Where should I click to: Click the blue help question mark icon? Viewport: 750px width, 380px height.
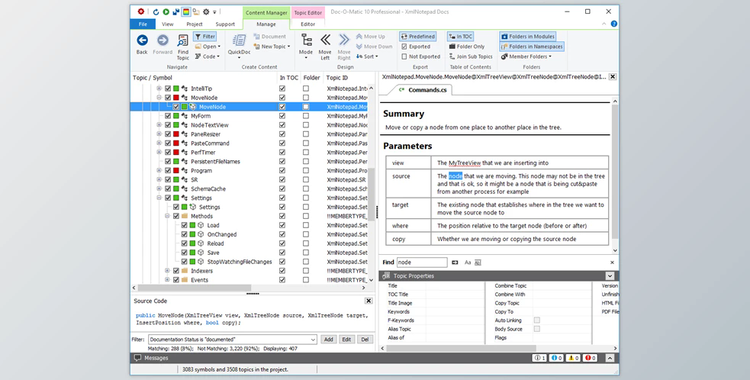point(614,24)
